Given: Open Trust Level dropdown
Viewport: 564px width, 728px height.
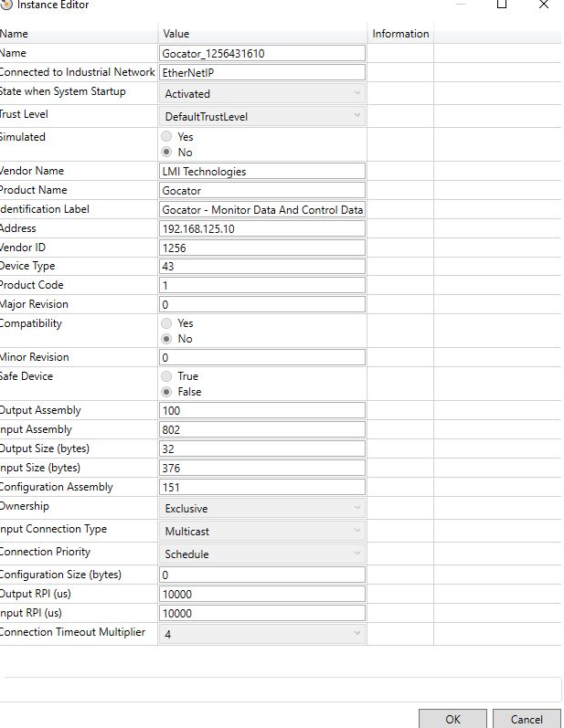Looking at the screenshot, I should (x=262, y=116).
